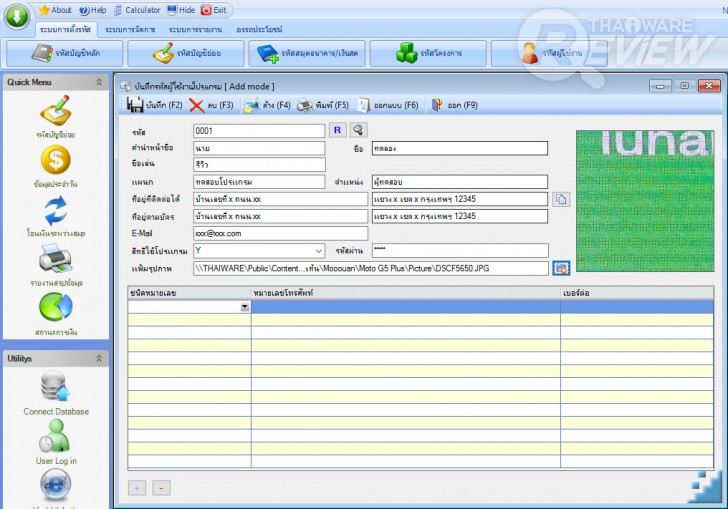Open User Log in utility
This screenshot has width=728, height=509.
point(56,442)
